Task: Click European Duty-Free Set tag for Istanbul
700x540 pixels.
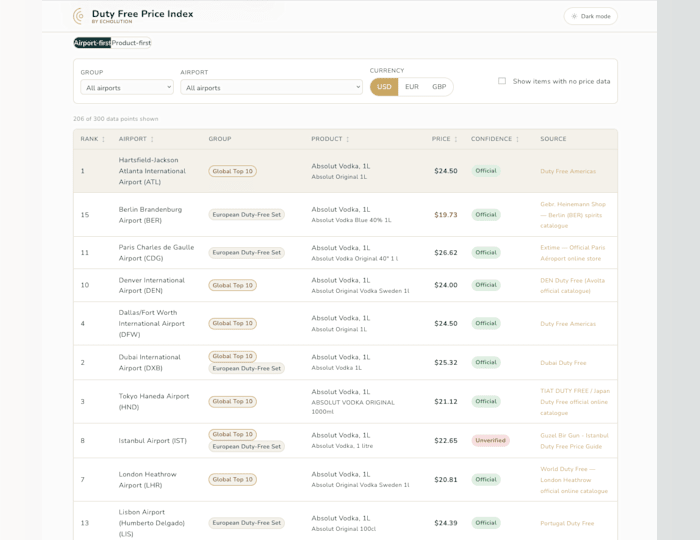Action: point(246,446)
